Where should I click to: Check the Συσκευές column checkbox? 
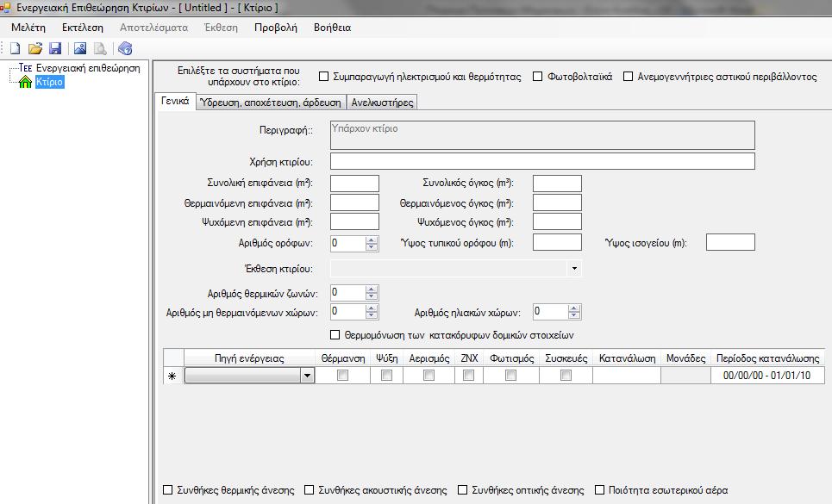click(566, 376)
